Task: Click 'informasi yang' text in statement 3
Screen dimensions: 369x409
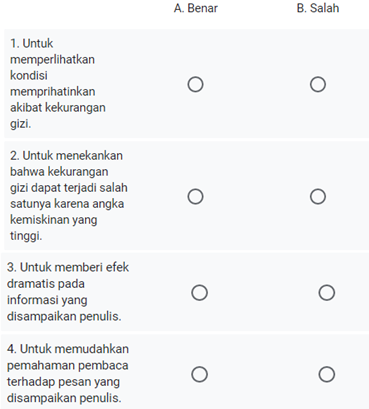Action: (x=47, y=300)
